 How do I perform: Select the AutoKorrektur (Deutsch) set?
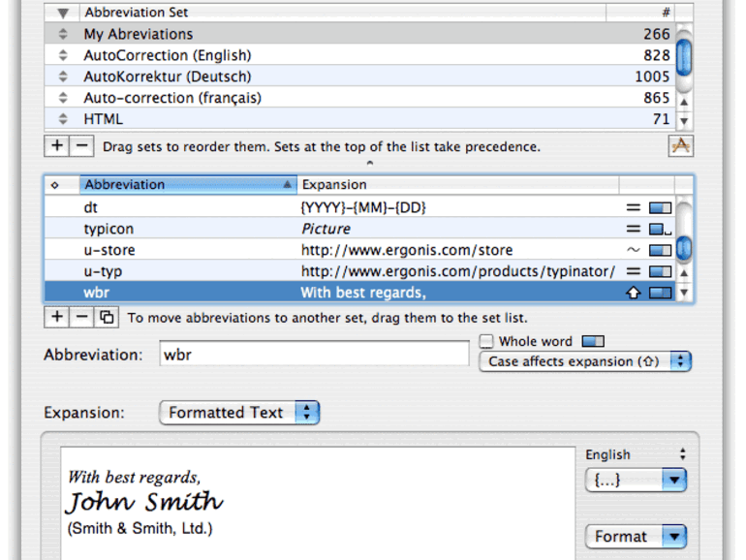point(359,77)
